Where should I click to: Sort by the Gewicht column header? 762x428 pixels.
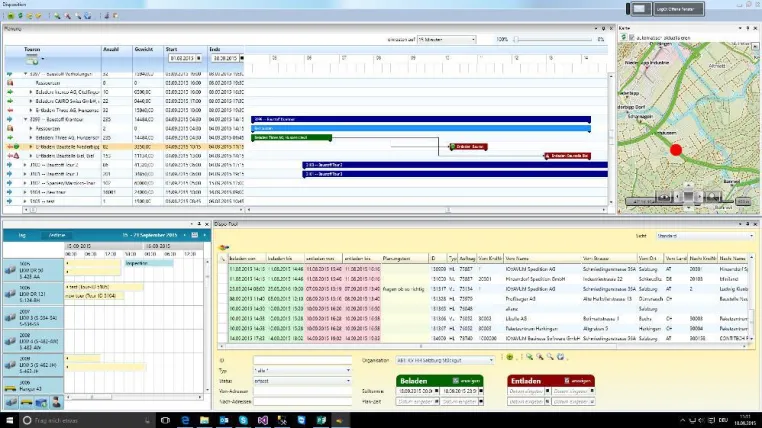click(144, 50)
